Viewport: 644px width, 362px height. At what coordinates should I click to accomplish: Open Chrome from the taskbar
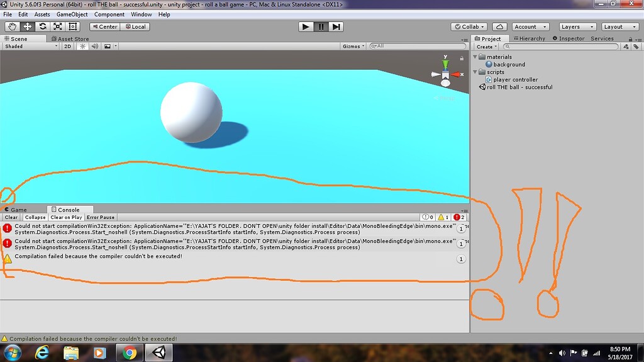click(130, 353)
